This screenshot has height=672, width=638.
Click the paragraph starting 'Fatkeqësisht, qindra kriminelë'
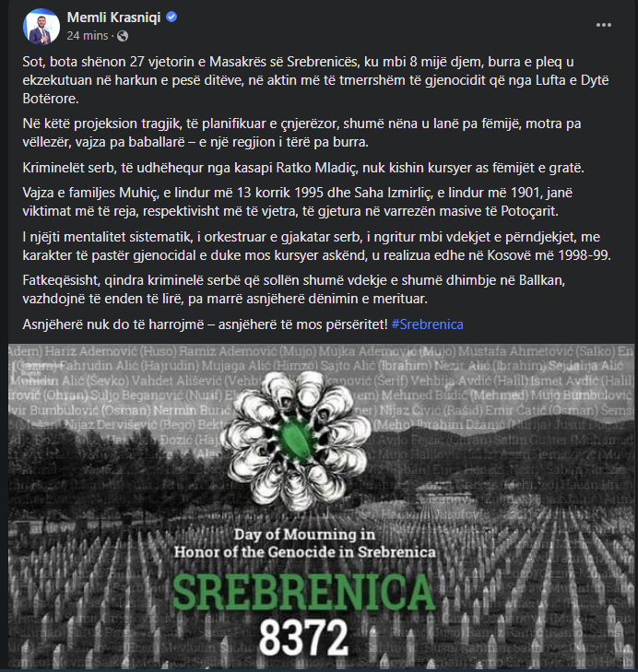tap(294, 289)
